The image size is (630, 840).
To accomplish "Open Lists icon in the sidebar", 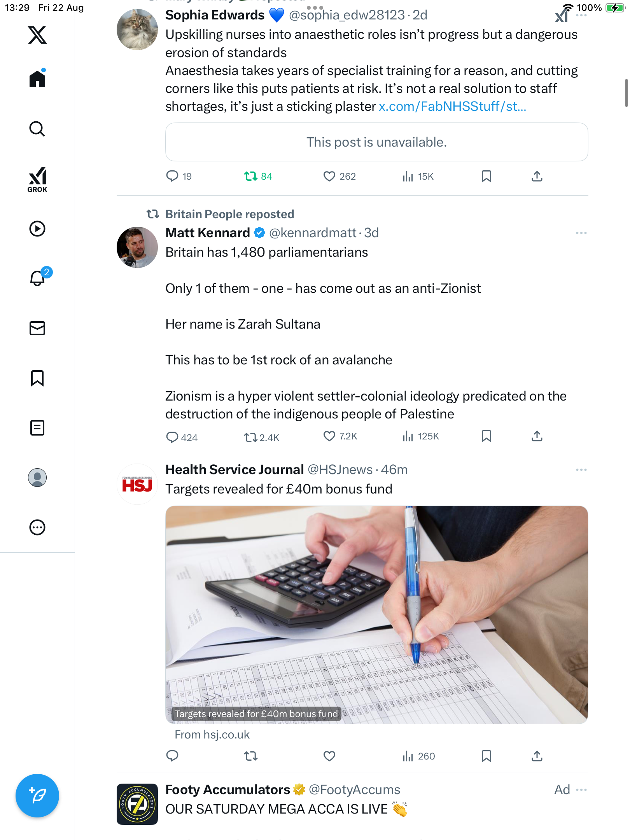I will (x=37, y=428).
